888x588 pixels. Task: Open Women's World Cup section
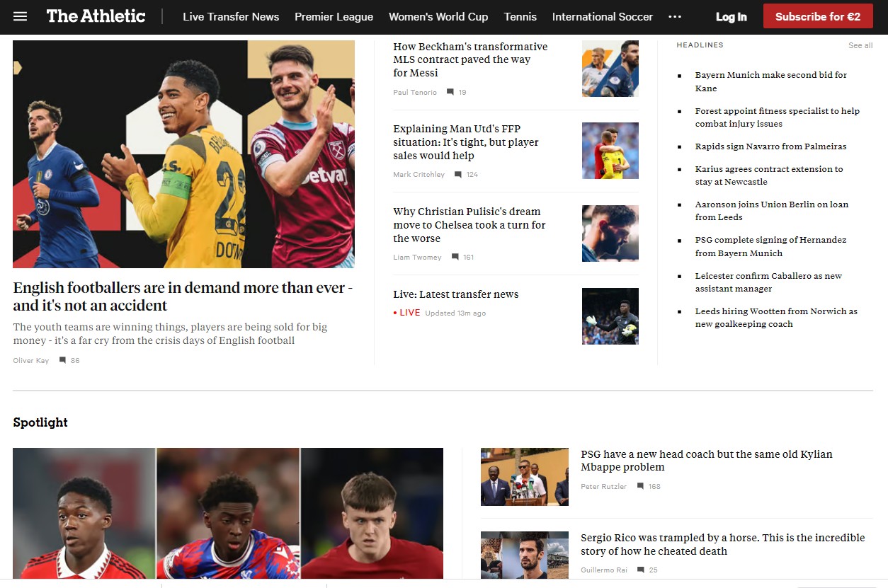(438, 16)
